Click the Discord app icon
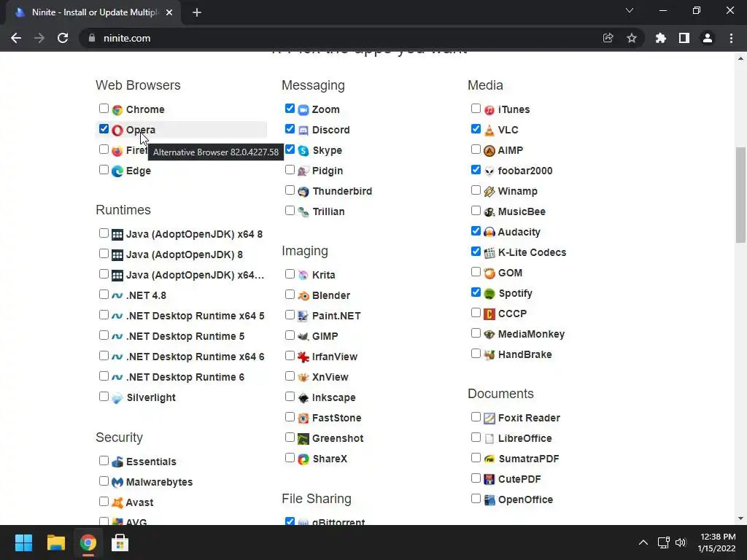 coord(303,131)
